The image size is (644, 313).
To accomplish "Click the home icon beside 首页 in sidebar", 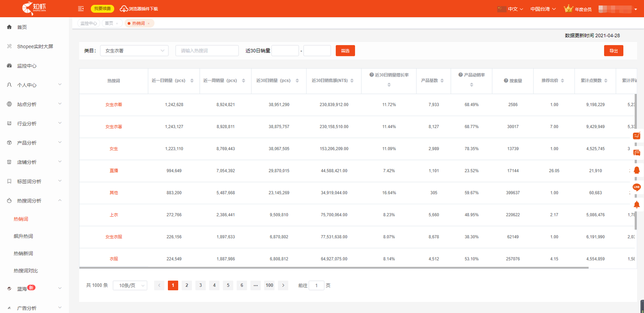I will pyautogui.click(x=9, y=27).
